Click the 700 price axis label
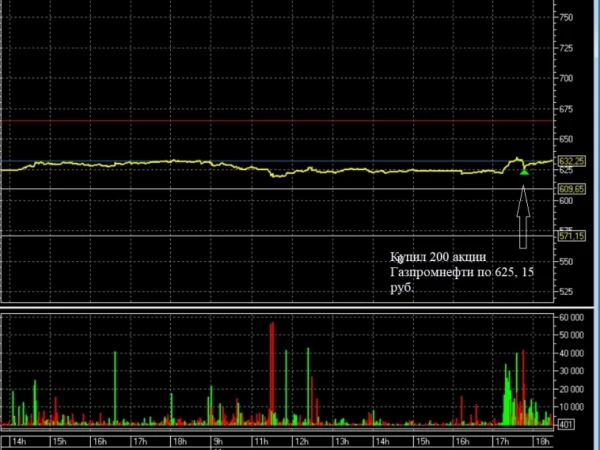 [x=566, y=78]
